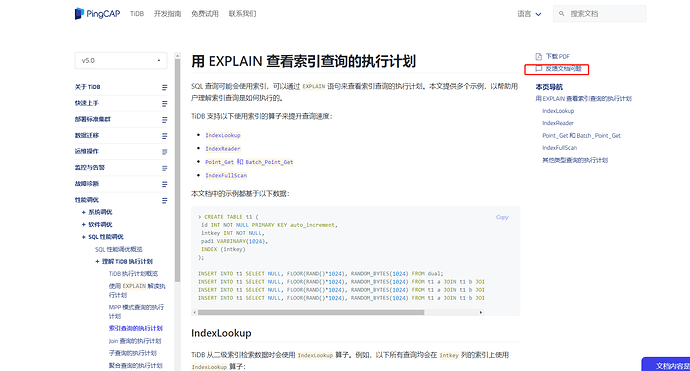Open SQL 性能调优概览 sidebar page
Image resolution: width=690 pixels, height=371 pixels.
tap(119, 249)
